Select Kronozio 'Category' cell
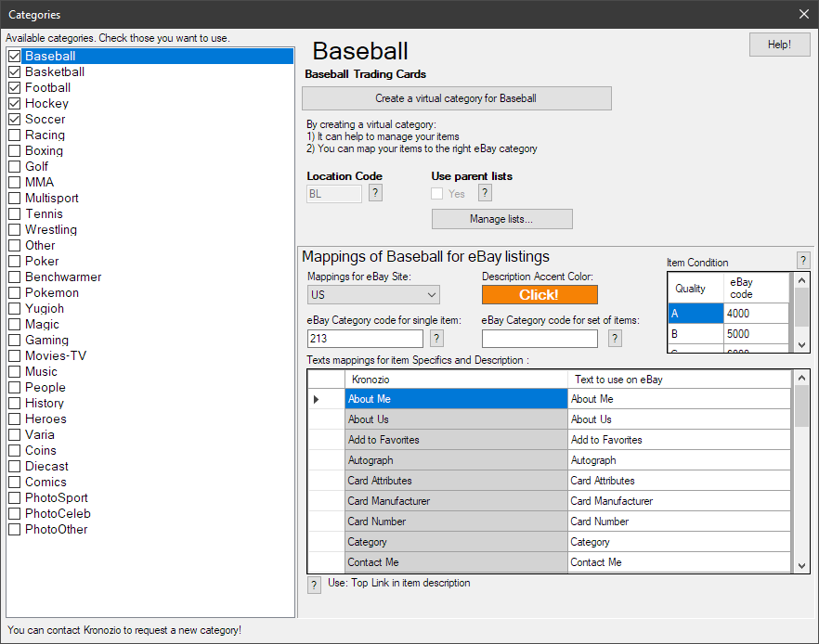This screenshot has height=644, width=819. (x=456, y=542)
